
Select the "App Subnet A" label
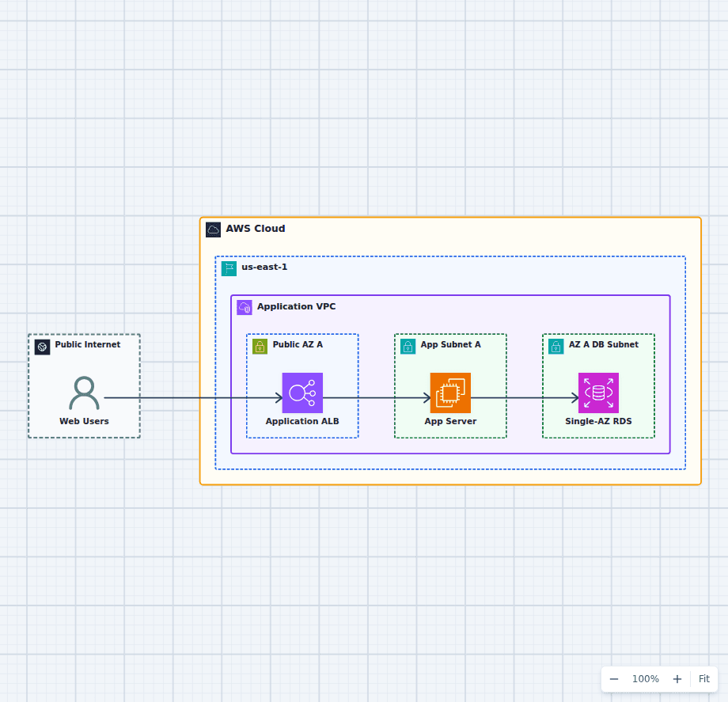(450, 344)
